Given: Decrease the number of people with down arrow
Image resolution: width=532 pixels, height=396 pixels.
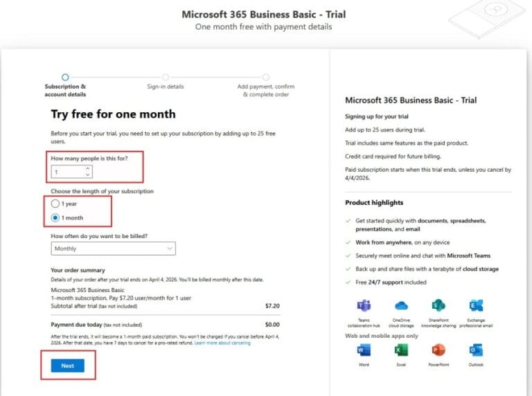Looking at the screenshot, I should click(87, 174).
